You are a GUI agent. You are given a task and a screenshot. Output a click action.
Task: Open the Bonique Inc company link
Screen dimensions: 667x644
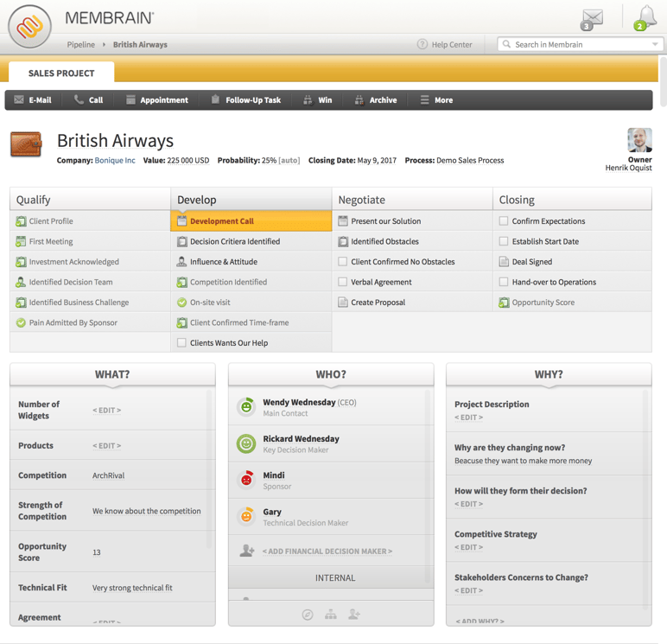[x=115, y=161]
